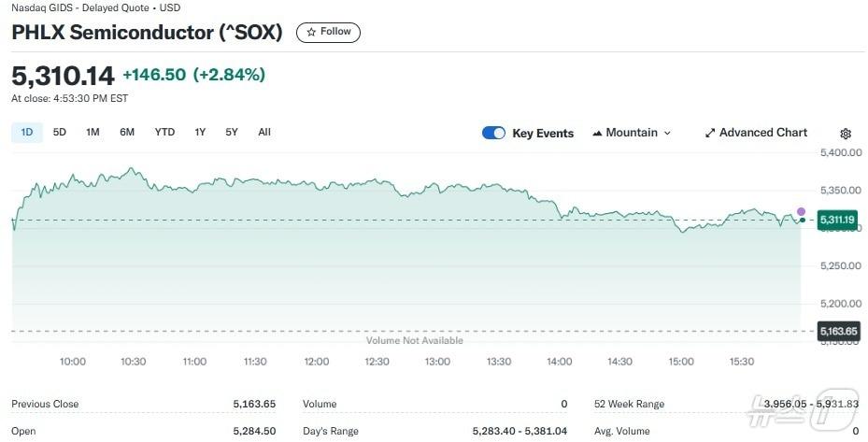
Task: Show the 6M chart range
Action: (127, 132)
